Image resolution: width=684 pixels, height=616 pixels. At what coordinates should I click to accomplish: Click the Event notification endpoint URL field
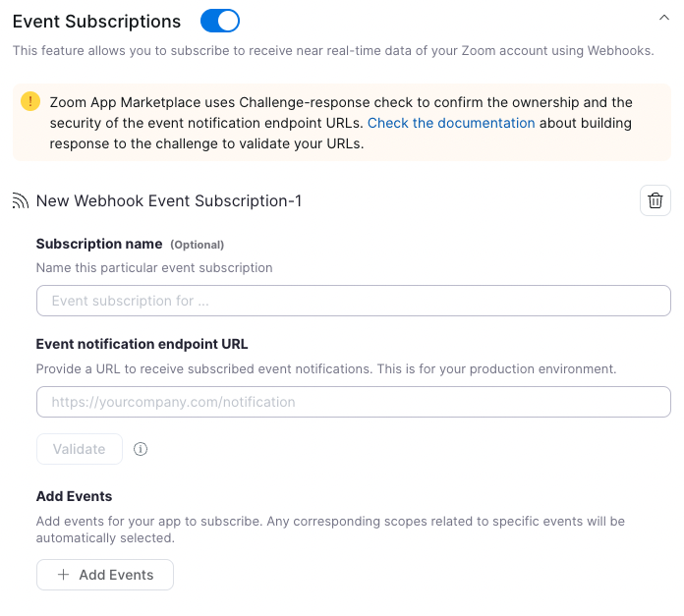click(353, 402)
